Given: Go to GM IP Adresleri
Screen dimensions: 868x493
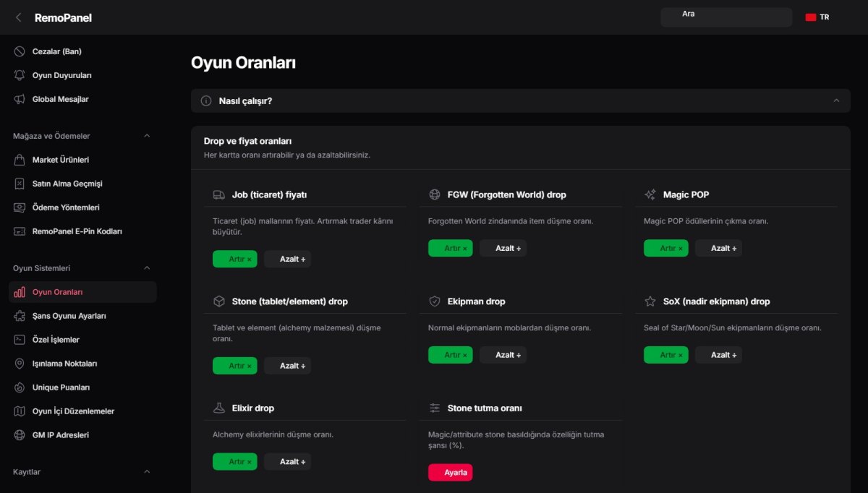Looking at the screenshot, I should pyautogui.click(x=82, y=435).
